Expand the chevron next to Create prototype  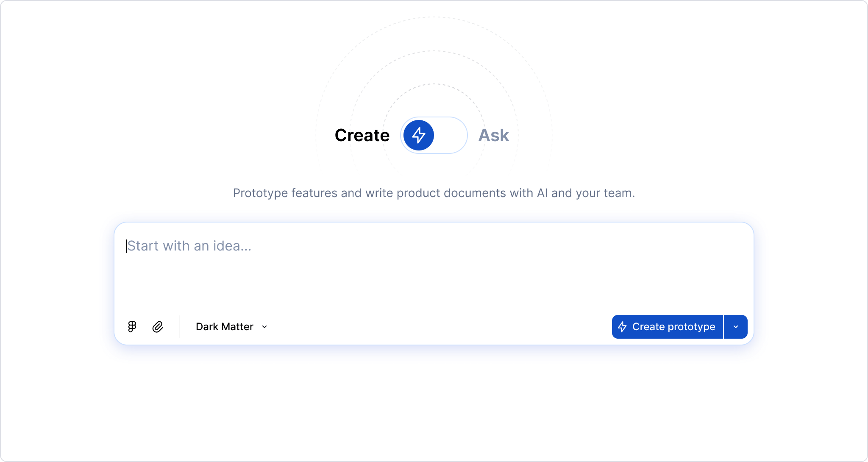[736, 326]
